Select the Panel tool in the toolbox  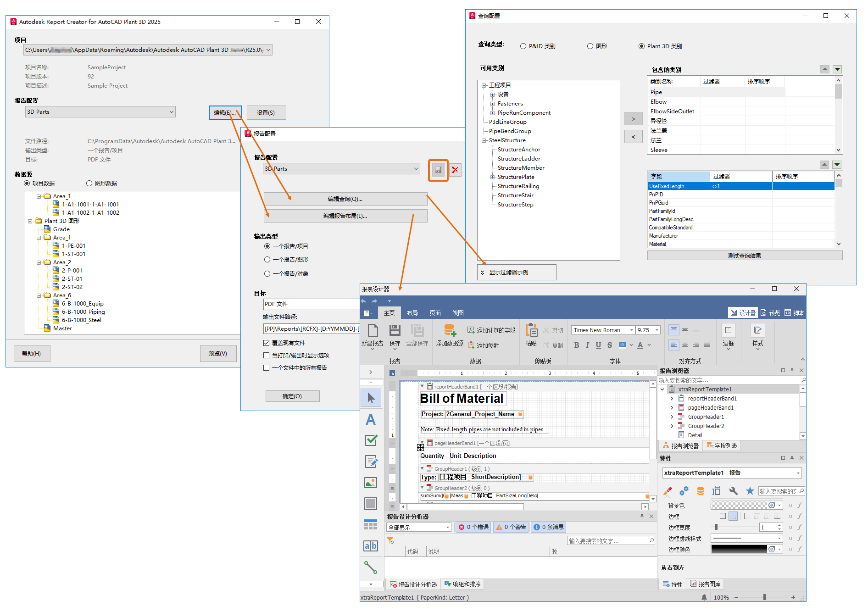click(x=371, y=504)
